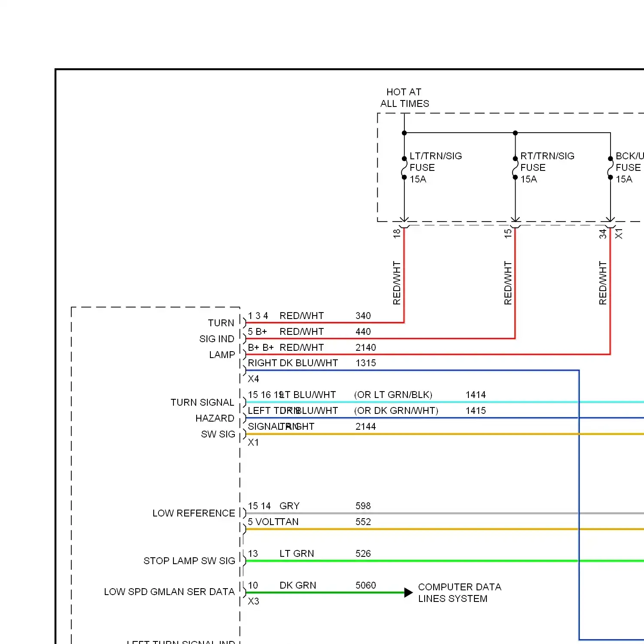Click circuit number 1415

coord(476,410)
